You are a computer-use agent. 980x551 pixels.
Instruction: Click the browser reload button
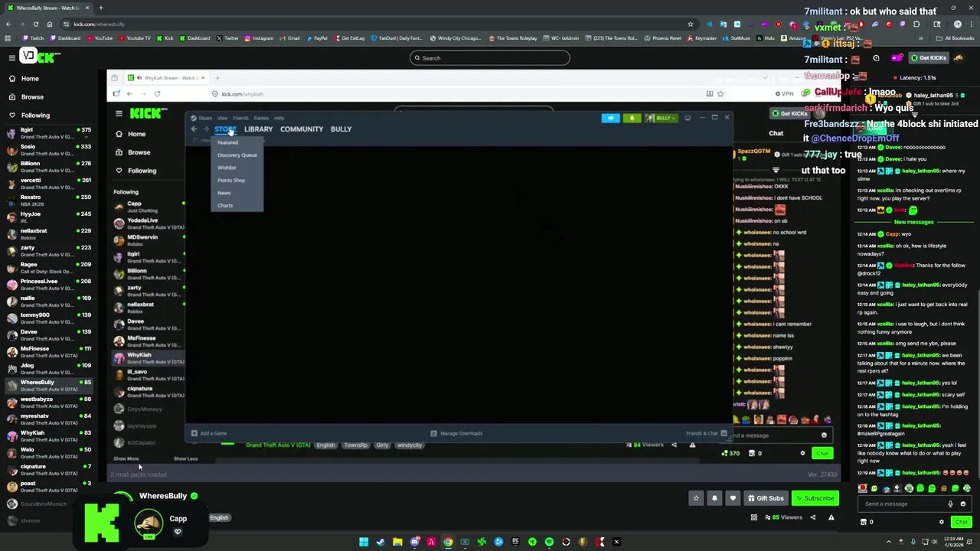pos(35,24)
